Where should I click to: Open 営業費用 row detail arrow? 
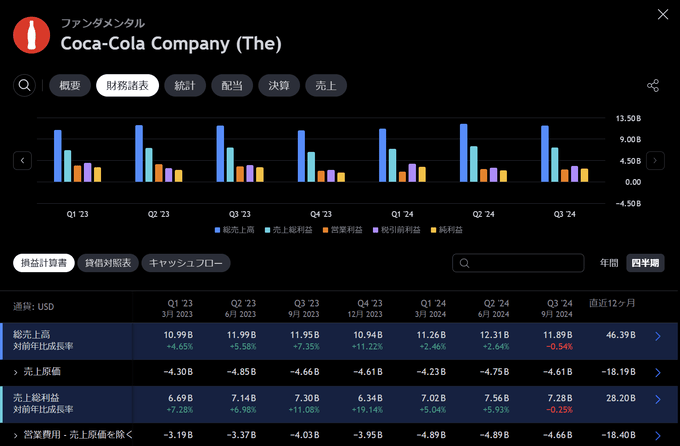coord(658,436)
